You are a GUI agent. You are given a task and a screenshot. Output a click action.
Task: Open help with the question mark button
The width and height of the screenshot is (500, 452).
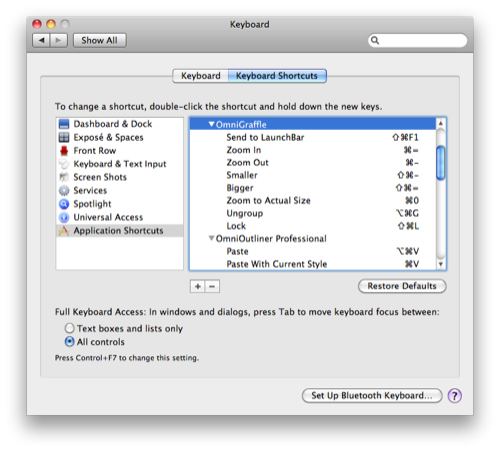455,396
